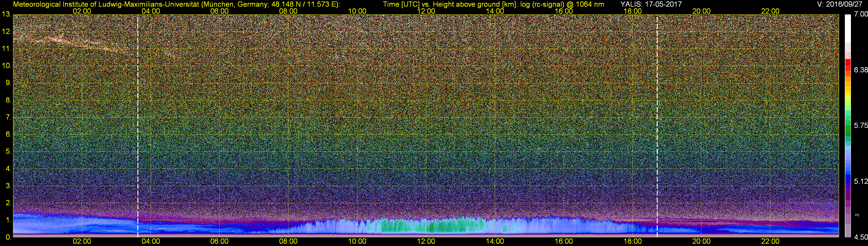Click the 02:00 label on the lower time axis
This screenshot has height=246, width=868.
pyautogui.click(x=82, y=242)
